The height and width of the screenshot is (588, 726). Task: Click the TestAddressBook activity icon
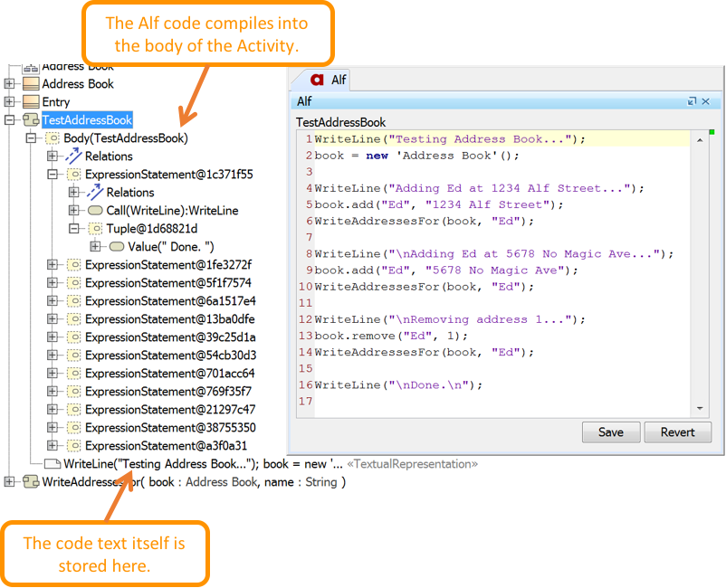31,120
